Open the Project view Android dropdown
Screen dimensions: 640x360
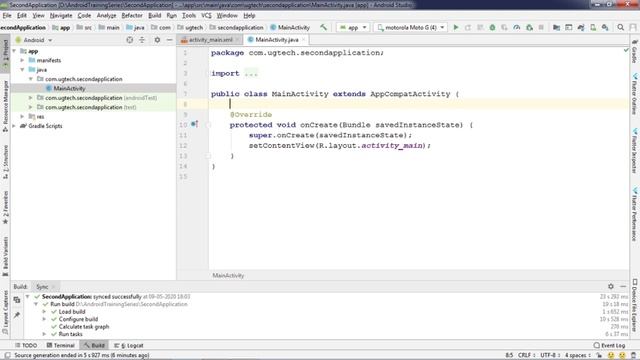(x=34, y=40)
